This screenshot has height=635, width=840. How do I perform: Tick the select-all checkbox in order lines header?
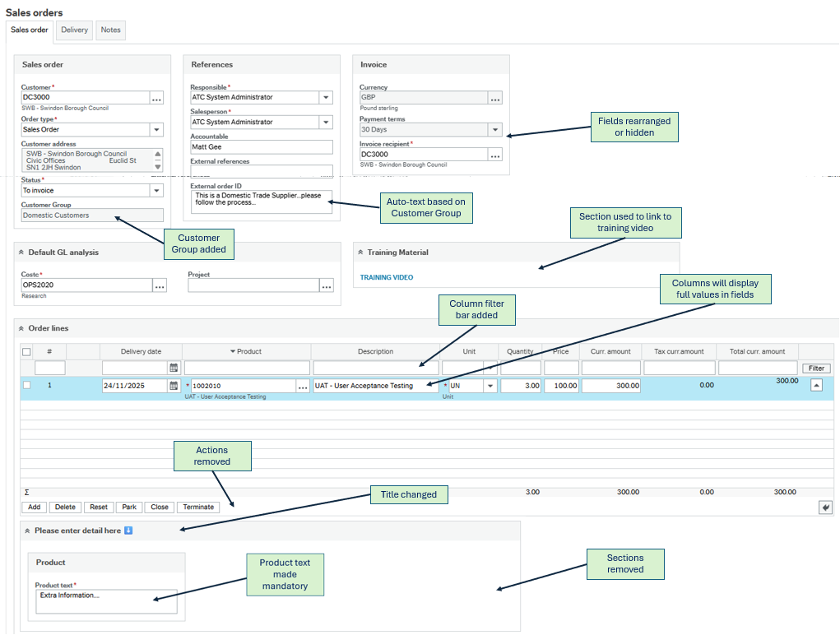pos(26,352)
